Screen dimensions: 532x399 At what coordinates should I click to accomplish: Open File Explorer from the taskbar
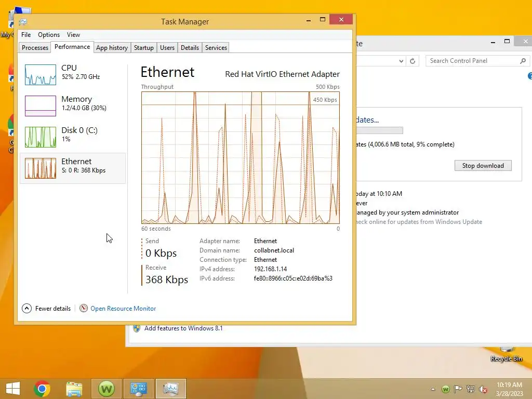74,389
